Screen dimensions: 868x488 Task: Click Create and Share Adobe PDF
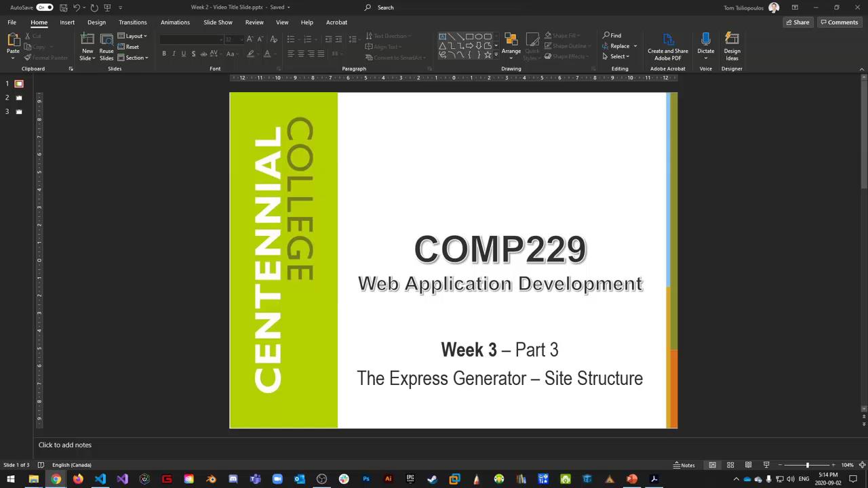point(667,47)
